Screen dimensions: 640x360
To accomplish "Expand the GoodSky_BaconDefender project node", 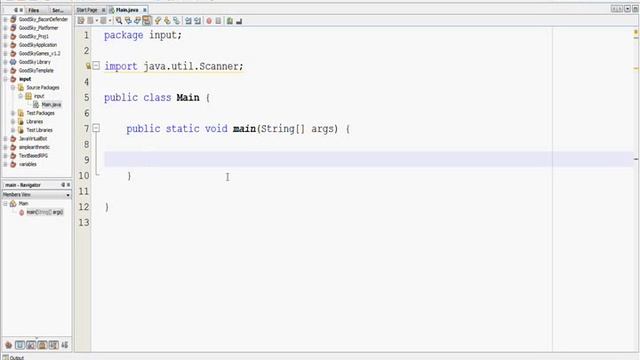I will click(x=5, y=19).
